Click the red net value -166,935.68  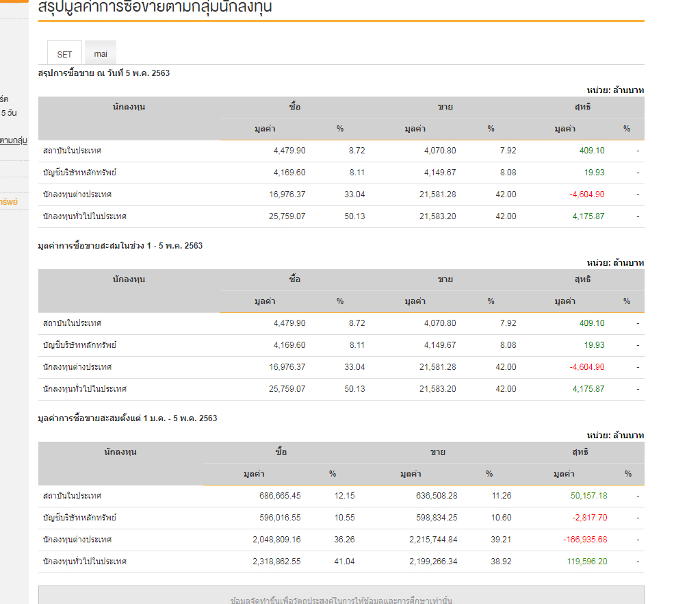point(585,539)
